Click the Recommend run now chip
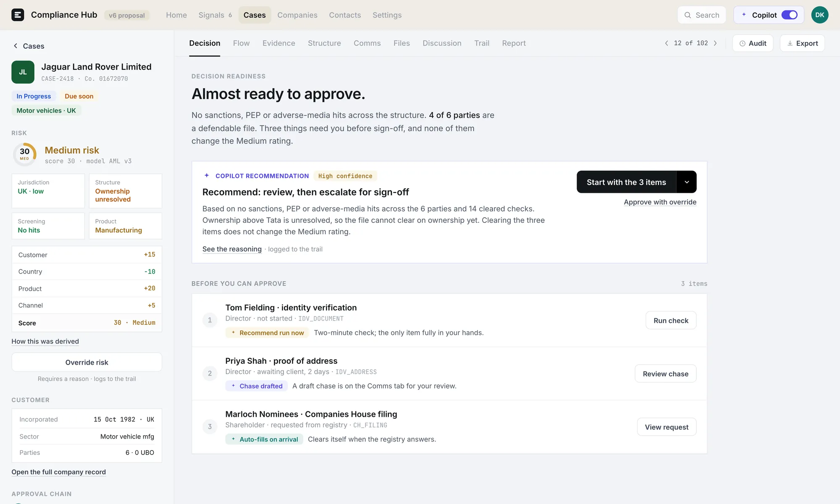The height and width of the screenshot is (504, 840). point(267,333)
